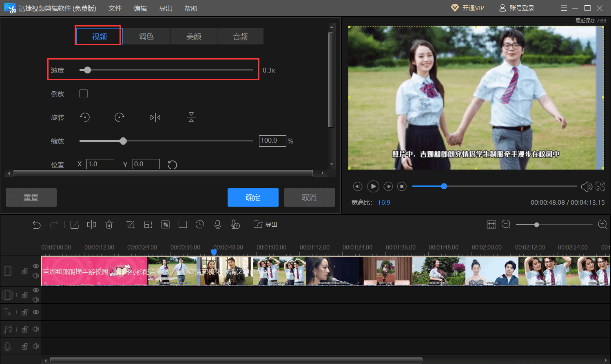Screen dimensions: 611x364
Task: Rotate video counterclockwise icon
Action: pos(84,117)
